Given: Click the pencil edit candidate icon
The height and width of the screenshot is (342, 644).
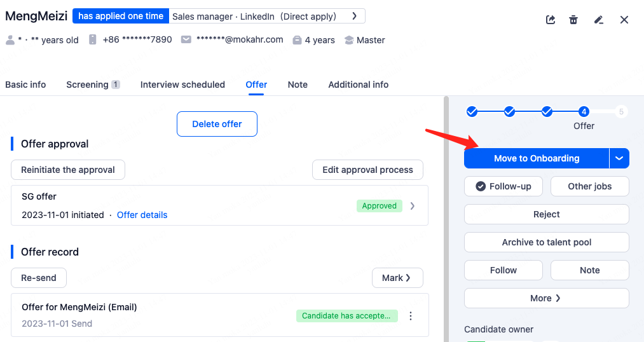Looking at the screenshot, I should (x=598, y=20).
